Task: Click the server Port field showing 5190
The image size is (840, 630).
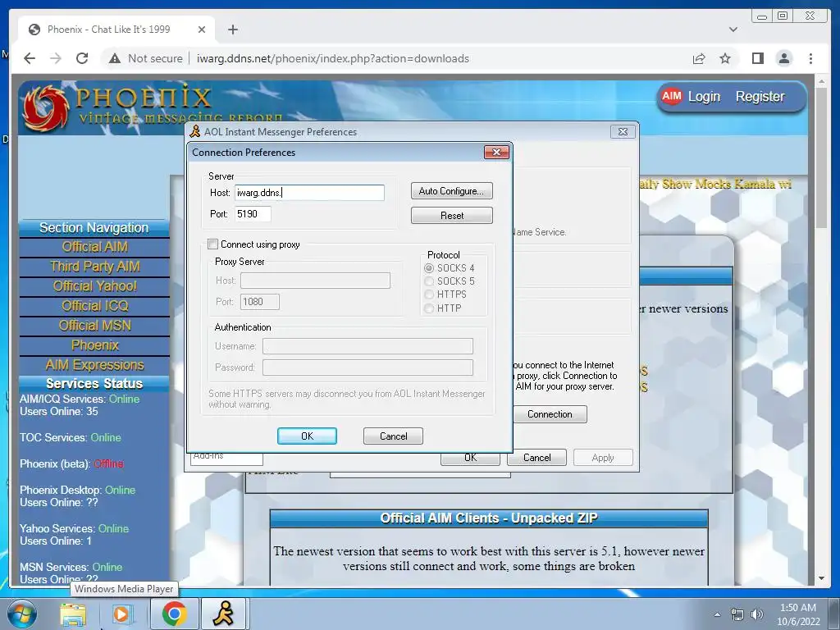Action: click(x=253, y=214)
